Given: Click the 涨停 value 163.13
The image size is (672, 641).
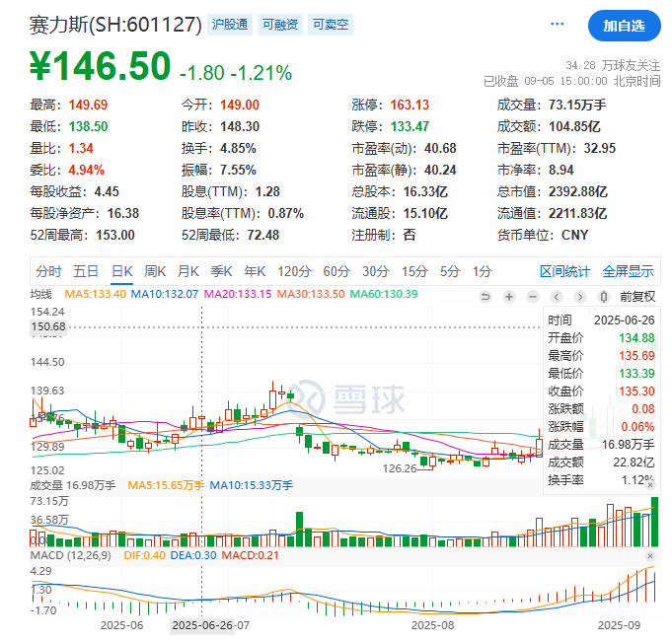Looking at the screenshot, I should [x=410, y=105].
